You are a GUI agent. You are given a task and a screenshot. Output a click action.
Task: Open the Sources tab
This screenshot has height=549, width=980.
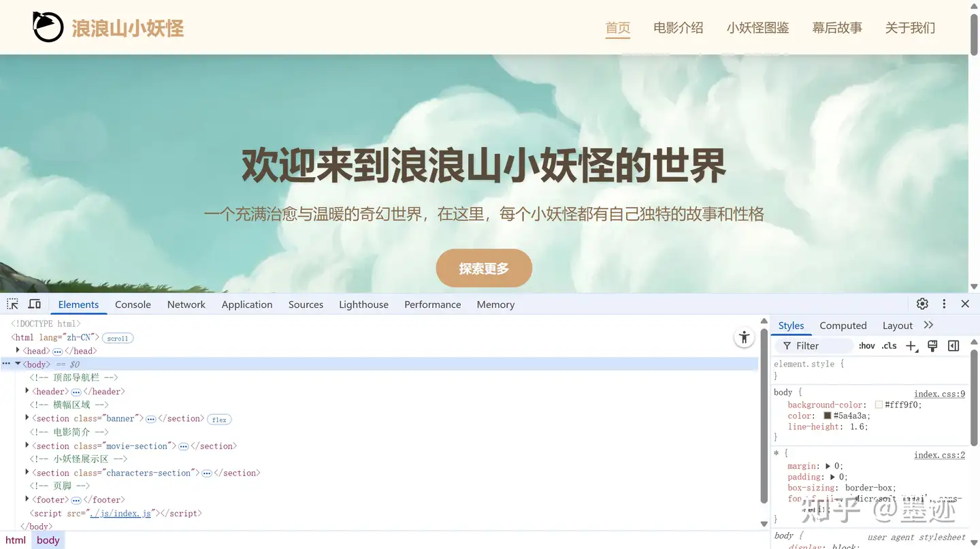click(x=306, y=304)
